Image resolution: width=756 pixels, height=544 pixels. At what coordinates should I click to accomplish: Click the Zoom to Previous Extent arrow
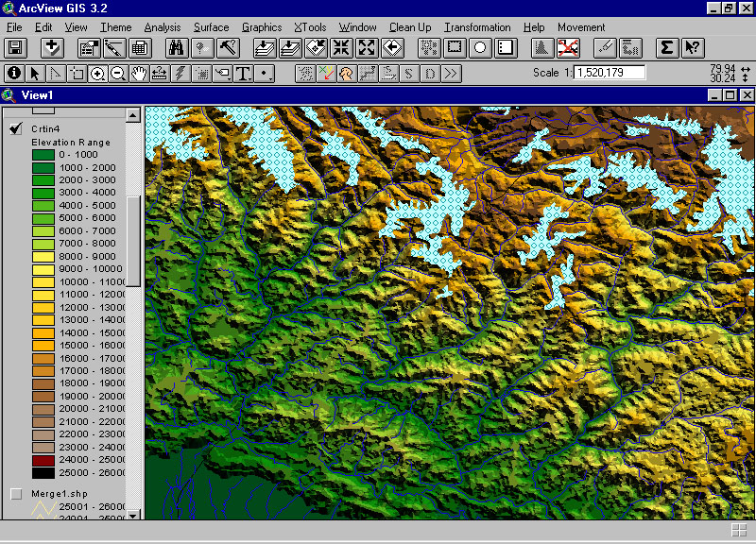click(x=392, y=47)
